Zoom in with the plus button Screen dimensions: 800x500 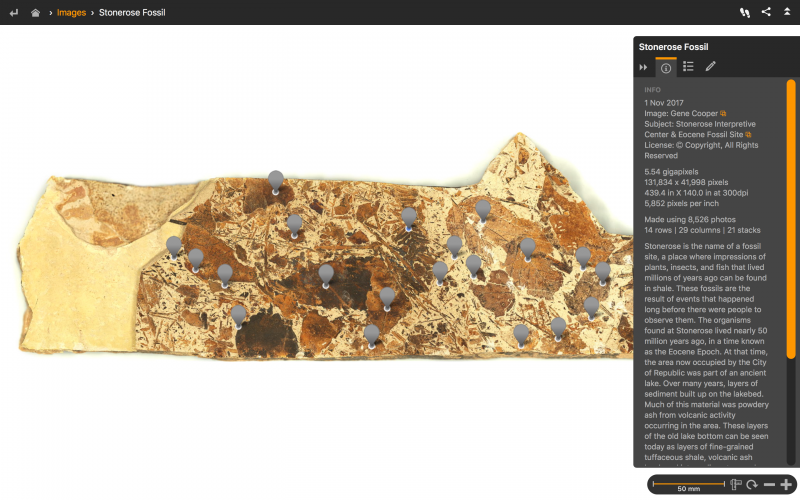(786, 485)
